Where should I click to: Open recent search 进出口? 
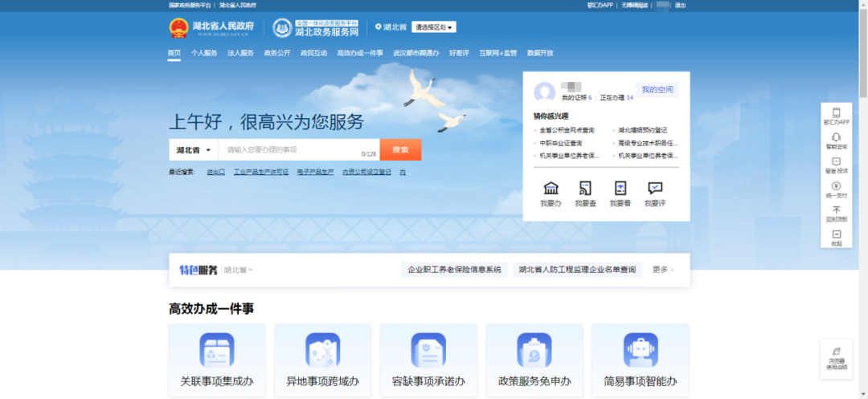215,172
